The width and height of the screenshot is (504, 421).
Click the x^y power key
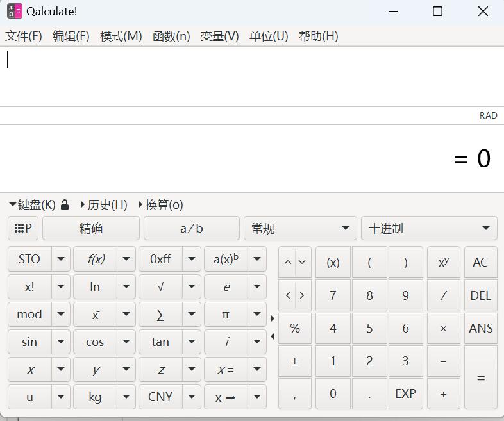444,262
